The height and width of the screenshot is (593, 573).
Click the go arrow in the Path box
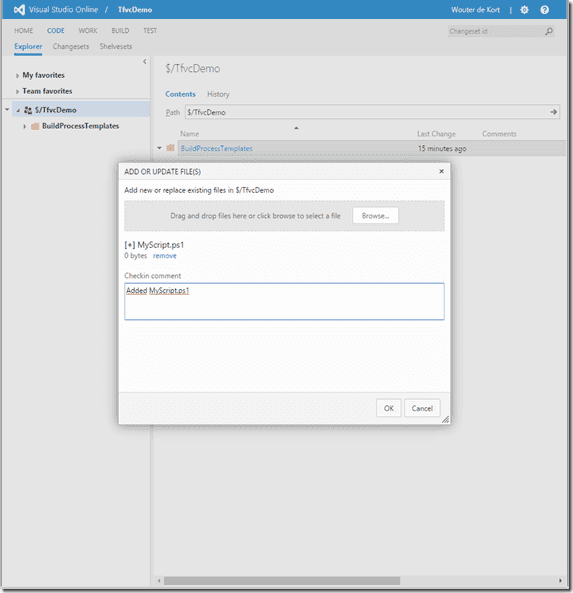553,112
